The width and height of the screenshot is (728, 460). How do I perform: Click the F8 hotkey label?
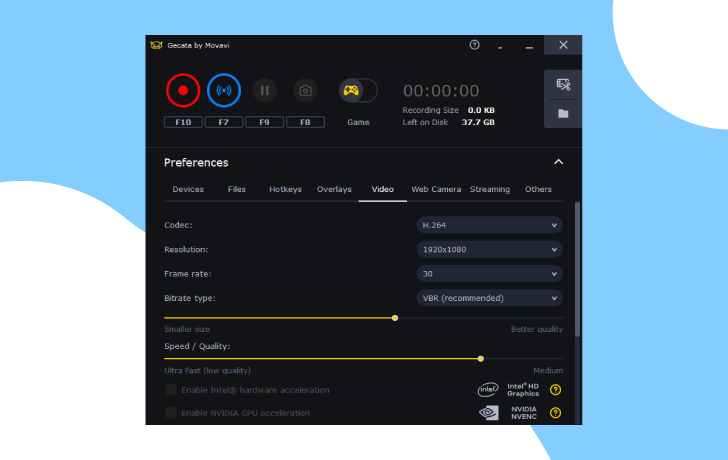305,122
